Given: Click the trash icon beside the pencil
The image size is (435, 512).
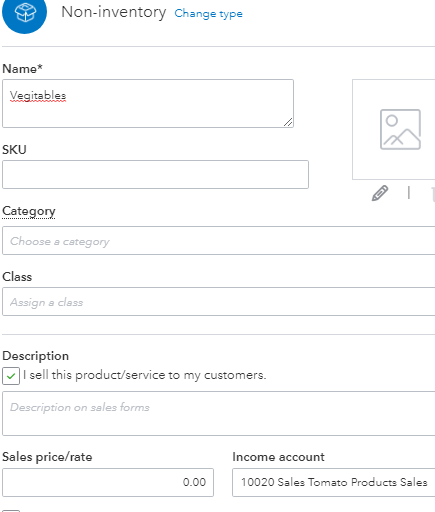Looking at the screenshot, I should 433,194.
